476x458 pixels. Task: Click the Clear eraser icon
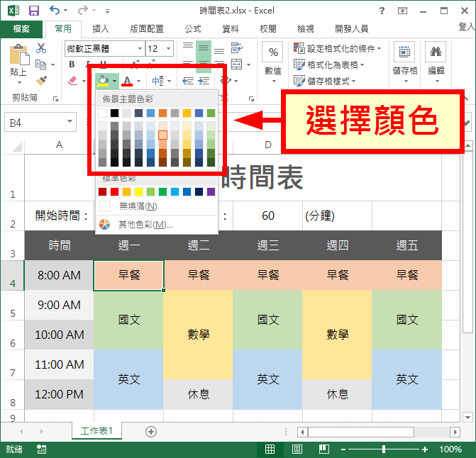click(72, 81)
